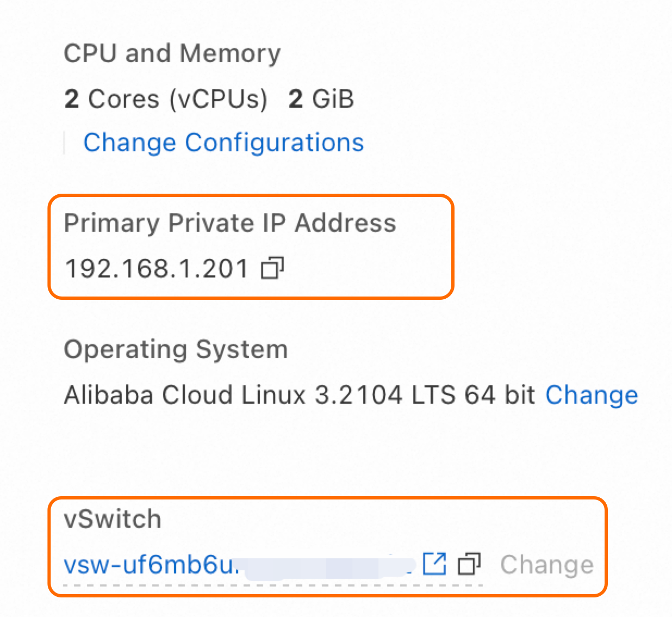The height and width of the screenshot is (617, 672).
Task: Click the divider bar before Change Configurations
Action: coord(65,143)
